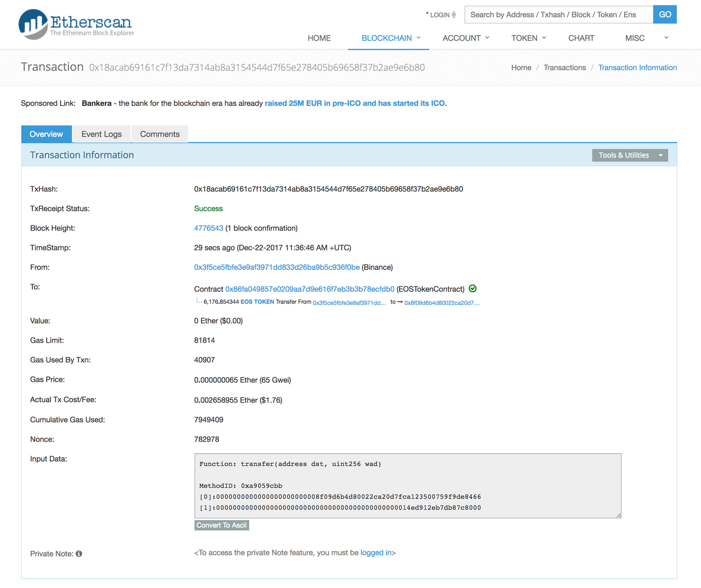Click the Private Note info icon
Image resolution: width=701 pixels, height=588 pixels.
coord(79,554)
